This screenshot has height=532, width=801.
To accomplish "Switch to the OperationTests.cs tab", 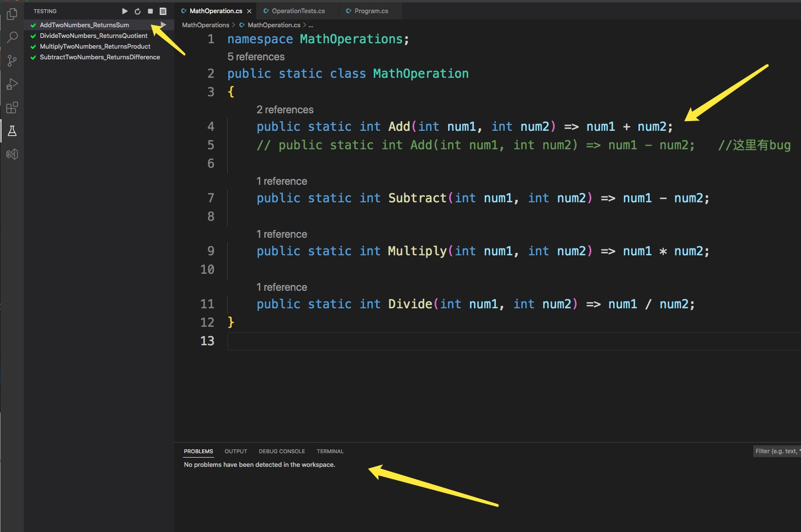I will (297, 11).
